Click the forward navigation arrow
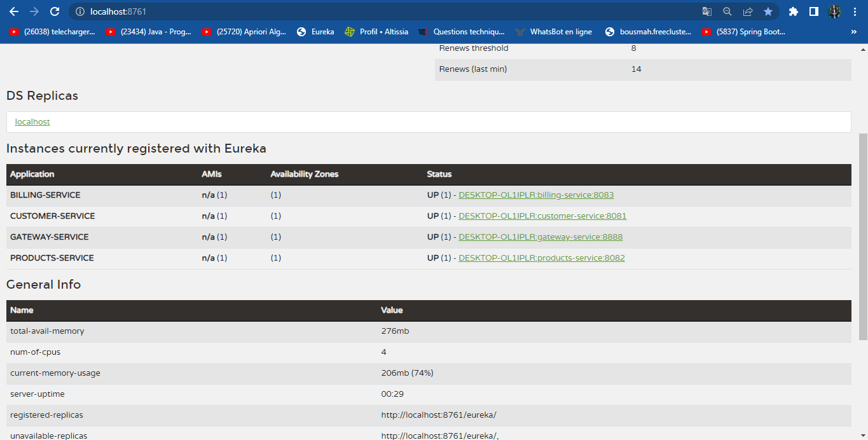The width and height of the screenshot is (868, 440). 35,11
